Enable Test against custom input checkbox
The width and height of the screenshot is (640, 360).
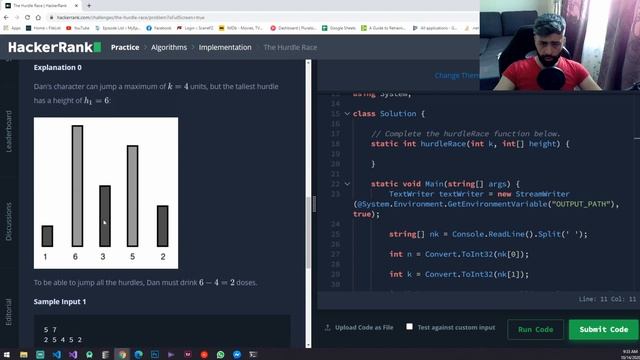(x=409, y=327)
